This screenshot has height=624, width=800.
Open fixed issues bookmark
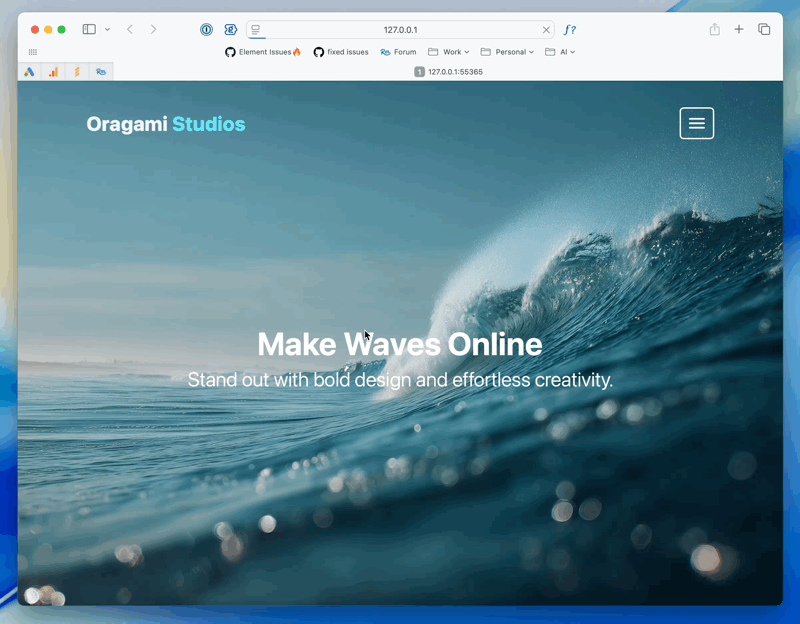click(341, 52)
